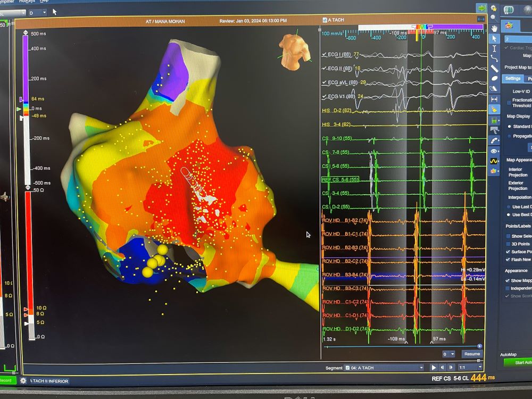Toggle ECG aVL channel checkbox
Image resolution: width=532 pixels, height=399 pixels.
coord(324,82)
